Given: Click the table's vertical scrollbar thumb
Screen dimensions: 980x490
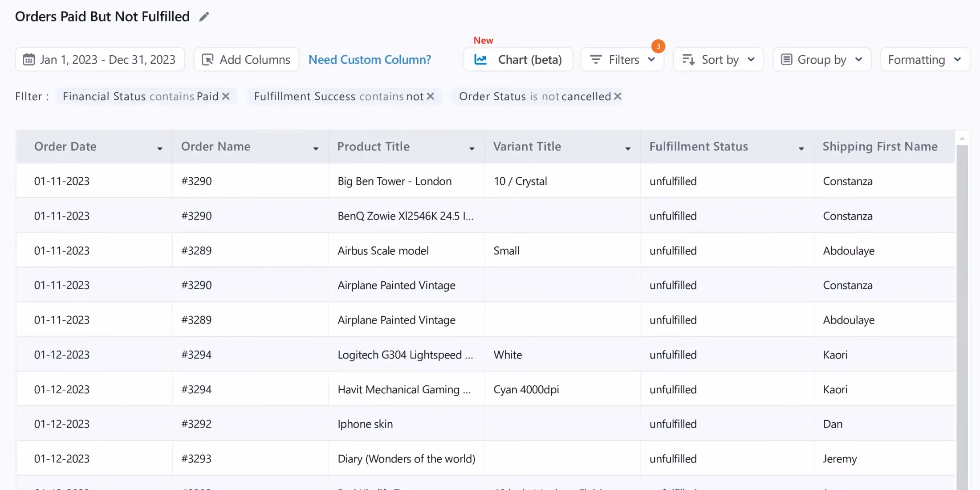Looking at the screenshot, I should [962, 316].
